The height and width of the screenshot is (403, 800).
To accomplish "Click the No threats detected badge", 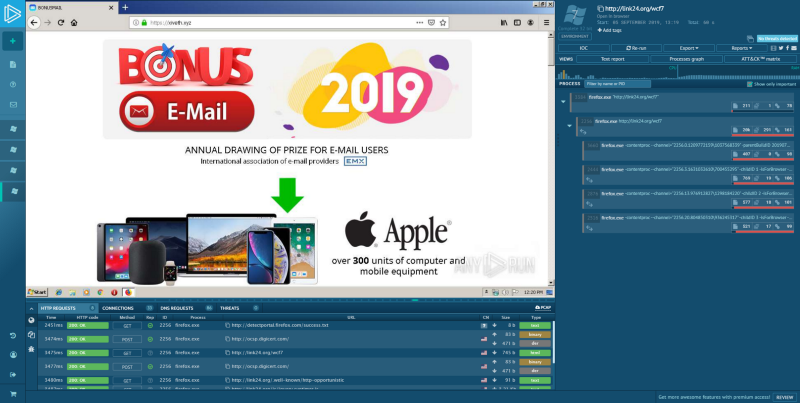I will pos(777,38).
